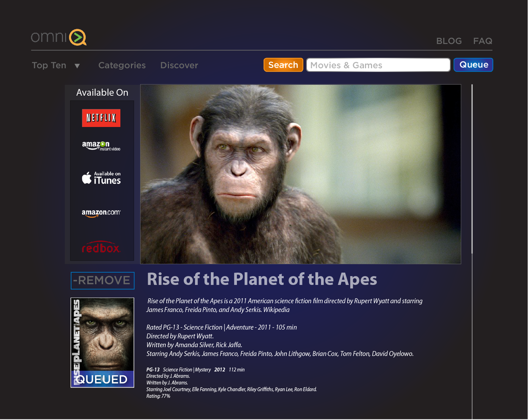Viewport: 528px width, 420px height.
Task: Click the vertical scrollbar on the right
Action: click(472, 169)
